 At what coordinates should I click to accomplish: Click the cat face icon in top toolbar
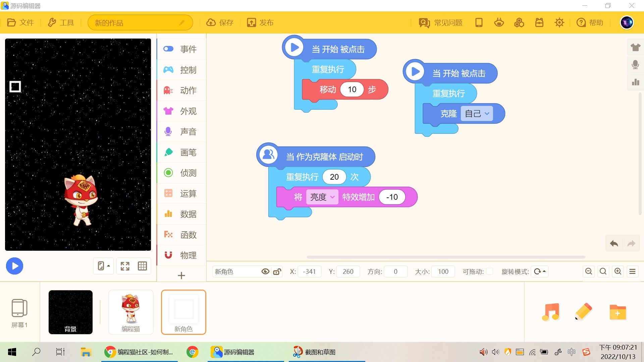pos(499,22)
